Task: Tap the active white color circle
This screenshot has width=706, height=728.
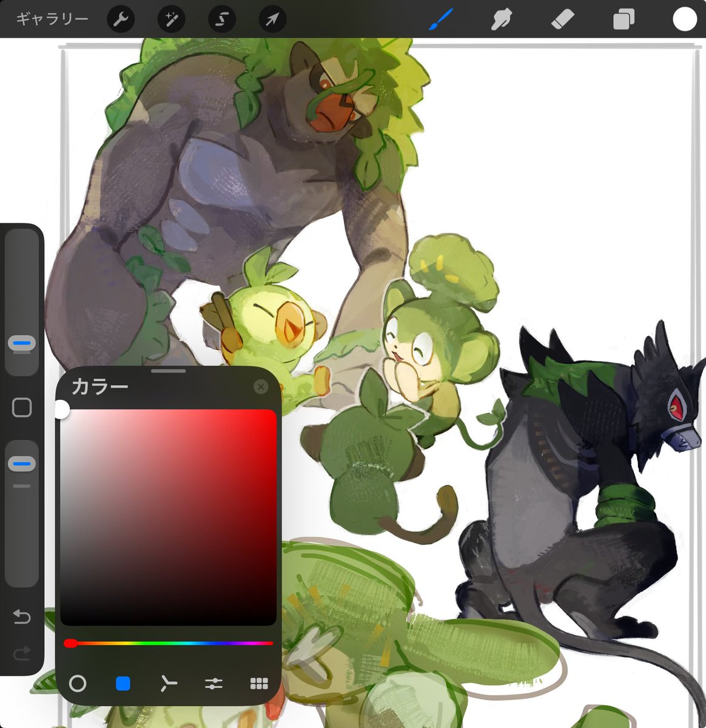Action: click(x=685, y=19)
